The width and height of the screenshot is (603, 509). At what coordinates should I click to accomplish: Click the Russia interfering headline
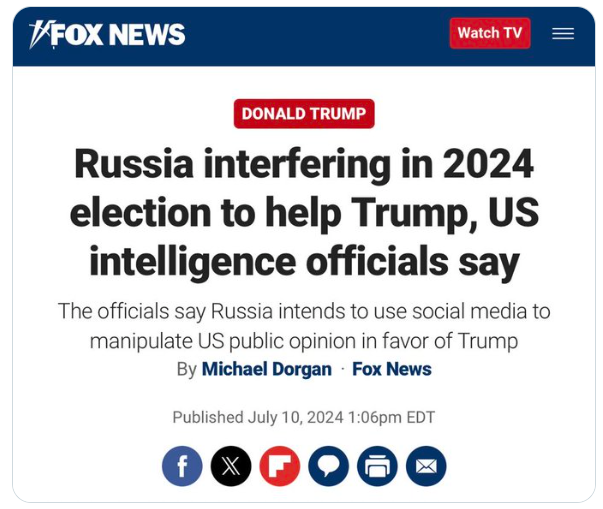(304, 164)
